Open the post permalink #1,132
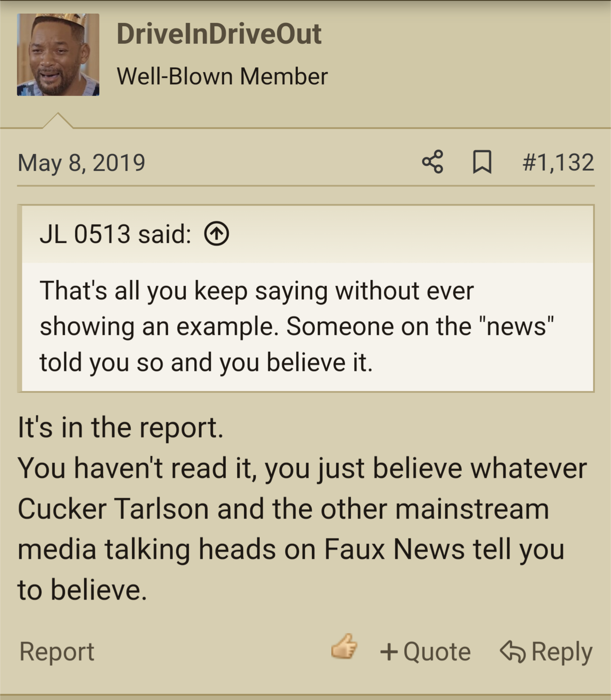Image resolution: width=611 pixels, height=700 pixels. click(x=558, y=162)
